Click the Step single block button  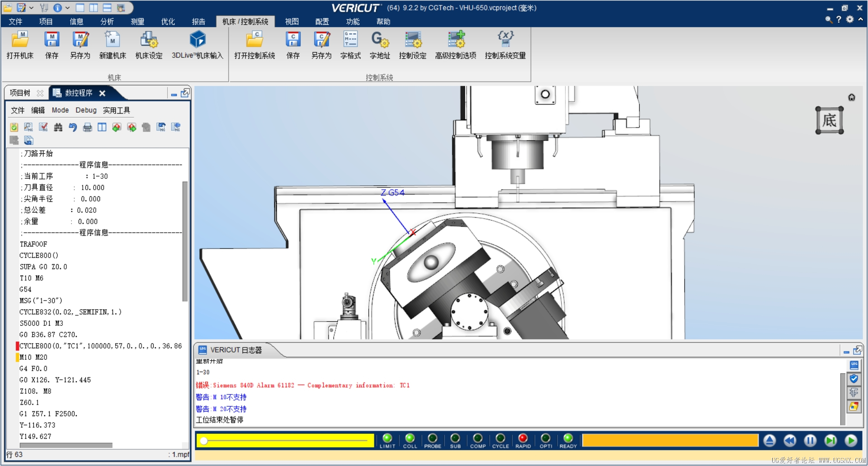pos(830,440)
